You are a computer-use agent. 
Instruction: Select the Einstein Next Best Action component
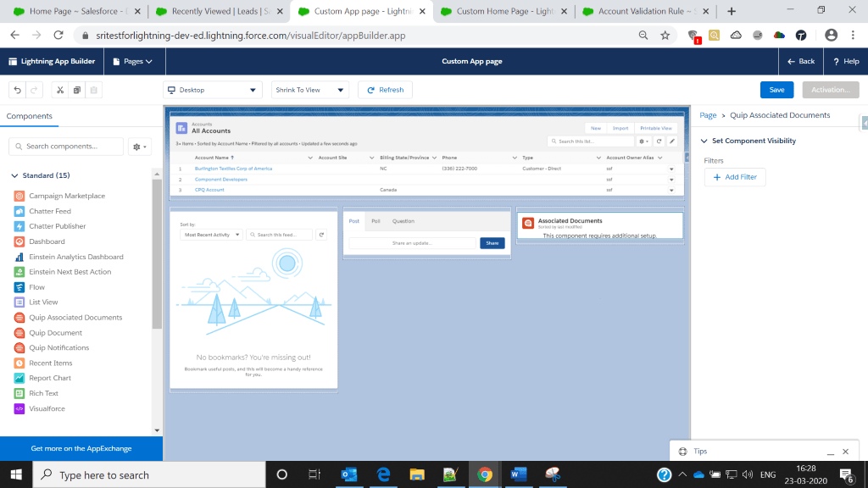point(70,272)
